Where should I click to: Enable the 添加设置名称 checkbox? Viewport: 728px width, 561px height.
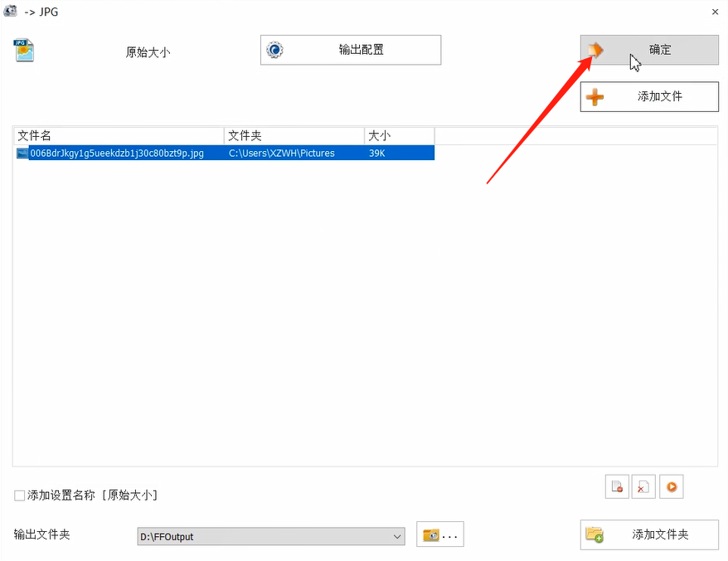(18, 494)
